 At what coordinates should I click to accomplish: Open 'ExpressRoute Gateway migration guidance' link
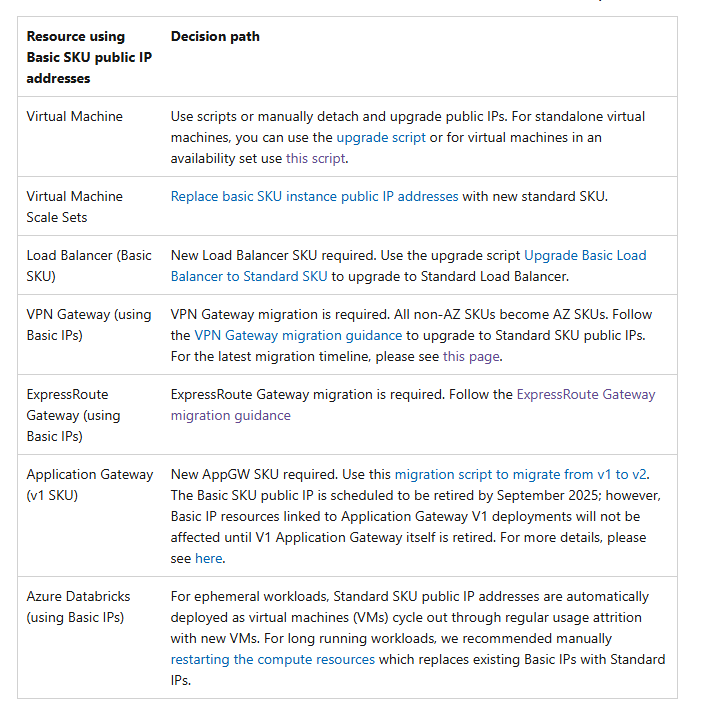click(413, 405)
